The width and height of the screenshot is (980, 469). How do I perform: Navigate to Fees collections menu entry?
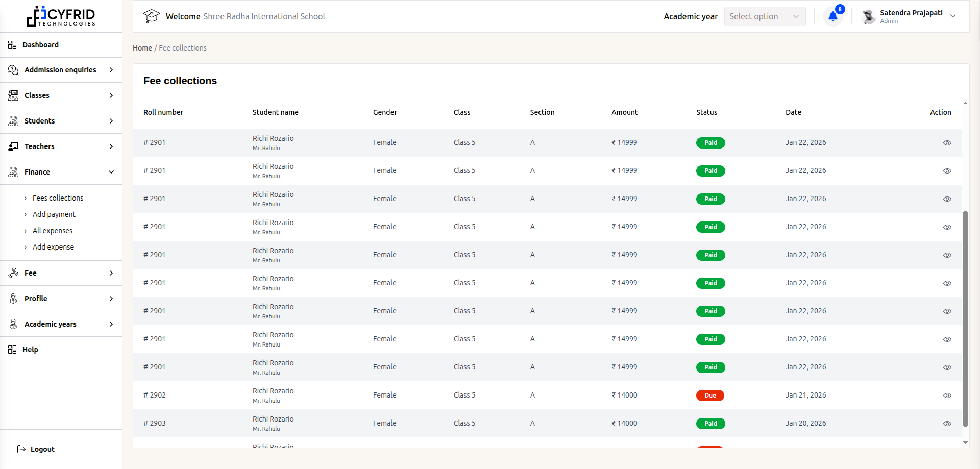coord(57,198)
